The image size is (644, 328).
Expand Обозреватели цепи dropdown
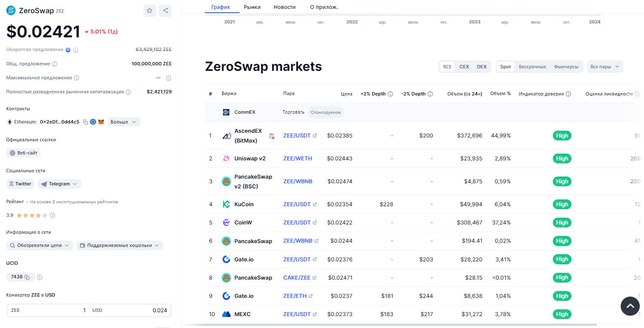point(39,245)
